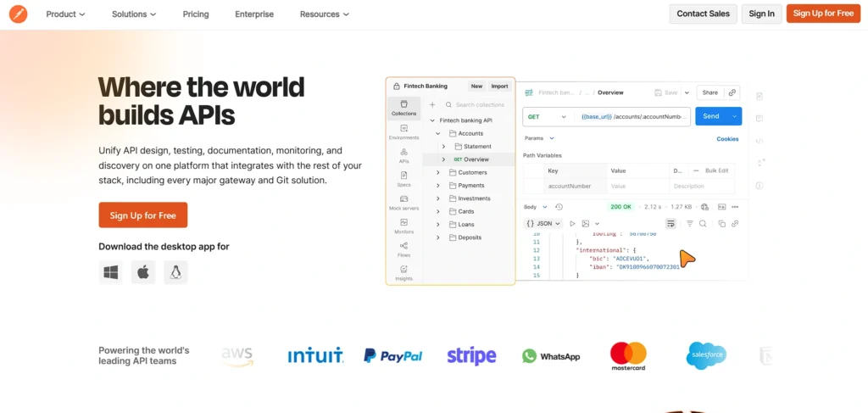Expand the Customers folder
The height and width of the screenshot is (413, 868).
(x=438, y=173)
